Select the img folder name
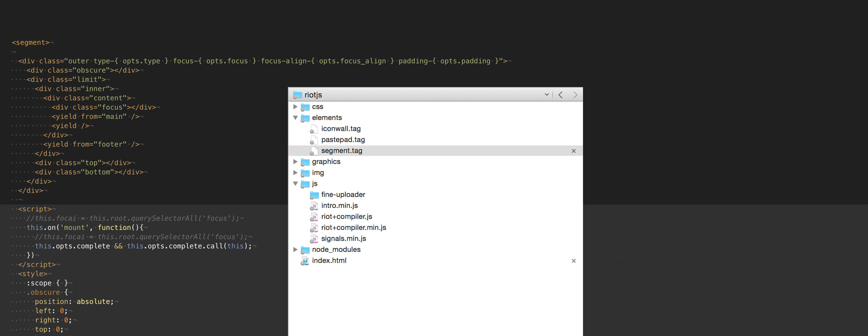Screen dimensions: 868x336 click(318, 173)
